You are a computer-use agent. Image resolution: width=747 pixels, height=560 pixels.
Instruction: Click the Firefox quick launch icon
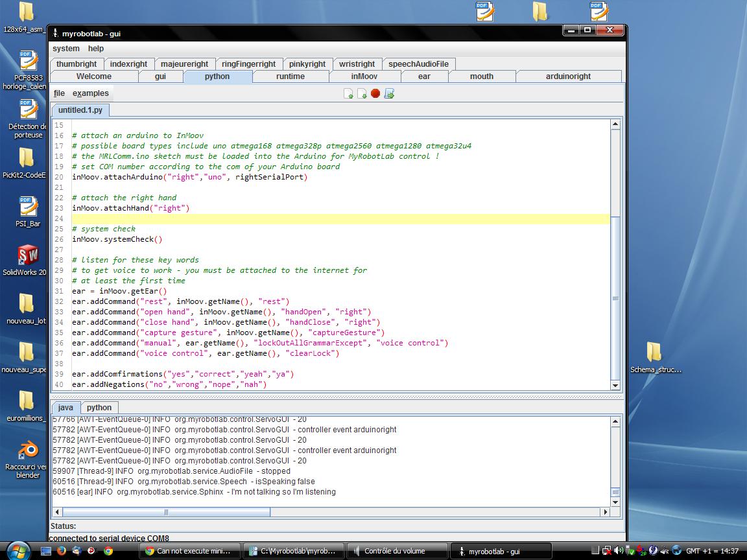click(x=61, y=551)
